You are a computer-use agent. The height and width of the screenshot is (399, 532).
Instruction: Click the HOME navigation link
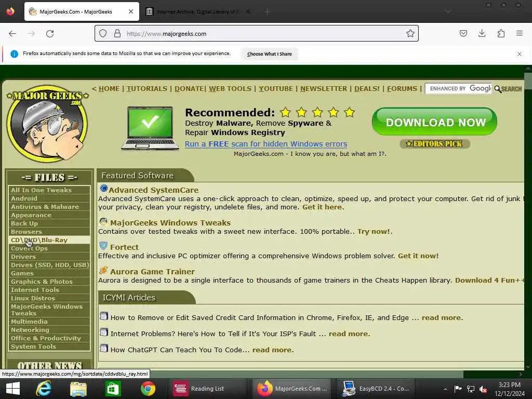click(x=109, y=88)
